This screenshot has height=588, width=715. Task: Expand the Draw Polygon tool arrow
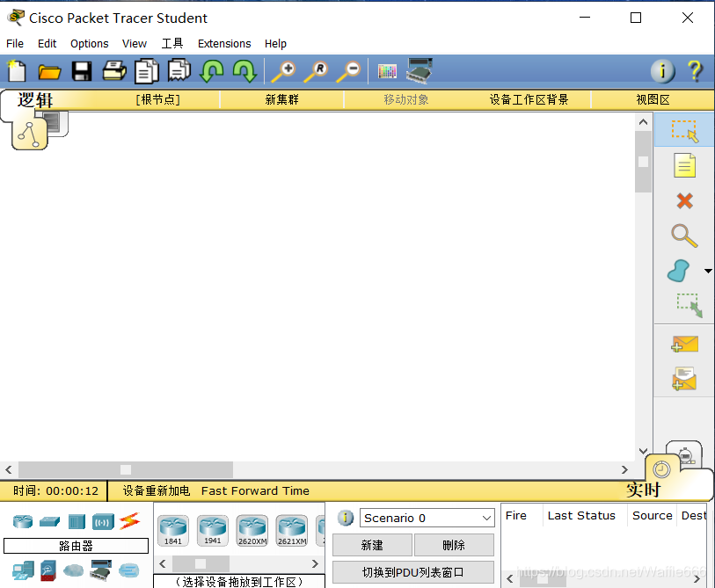pos(708,271)
